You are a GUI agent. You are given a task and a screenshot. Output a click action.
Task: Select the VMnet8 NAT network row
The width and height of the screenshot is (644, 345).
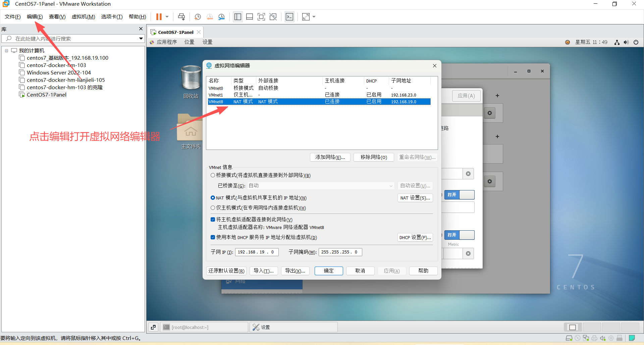click(x=319, y=102)
